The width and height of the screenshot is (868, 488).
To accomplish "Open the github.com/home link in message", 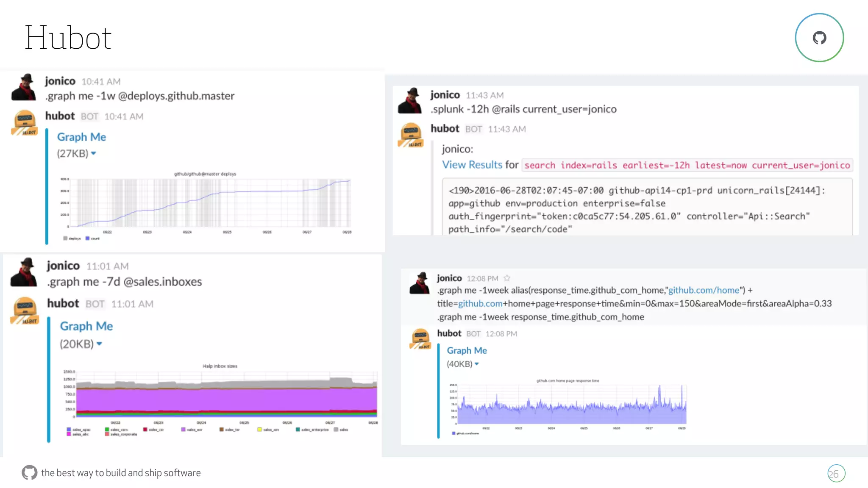I will tap(704, 290).
